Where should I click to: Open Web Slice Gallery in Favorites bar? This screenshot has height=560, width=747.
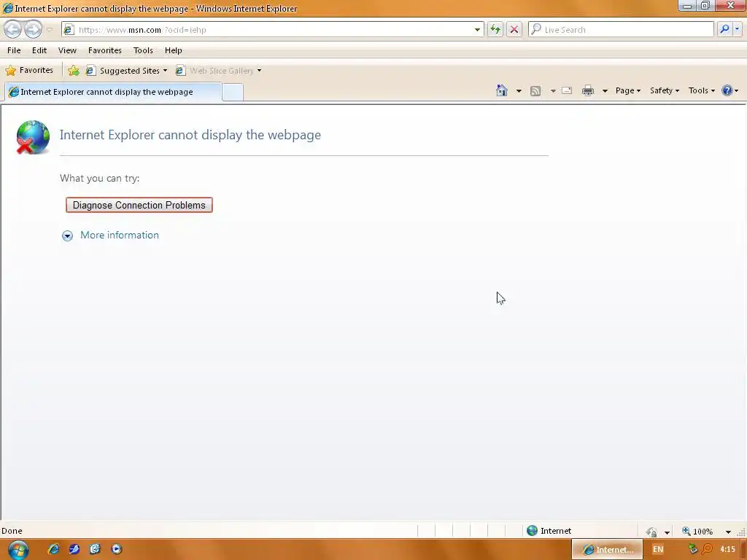coord(219,71)
